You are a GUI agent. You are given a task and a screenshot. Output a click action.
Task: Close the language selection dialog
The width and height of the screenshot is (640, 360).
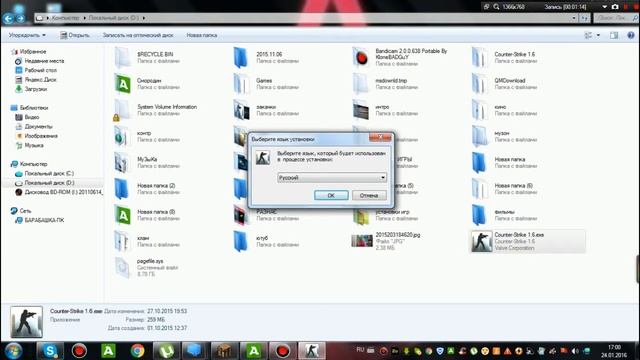pos(380,138)
